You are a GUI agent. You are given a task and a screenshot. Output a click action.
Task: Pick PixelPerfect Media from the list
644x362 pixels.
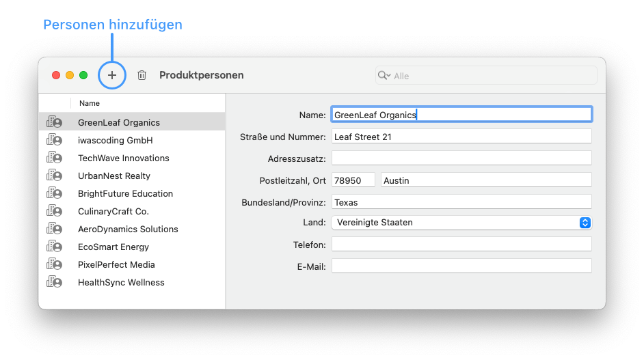(116, 265)
